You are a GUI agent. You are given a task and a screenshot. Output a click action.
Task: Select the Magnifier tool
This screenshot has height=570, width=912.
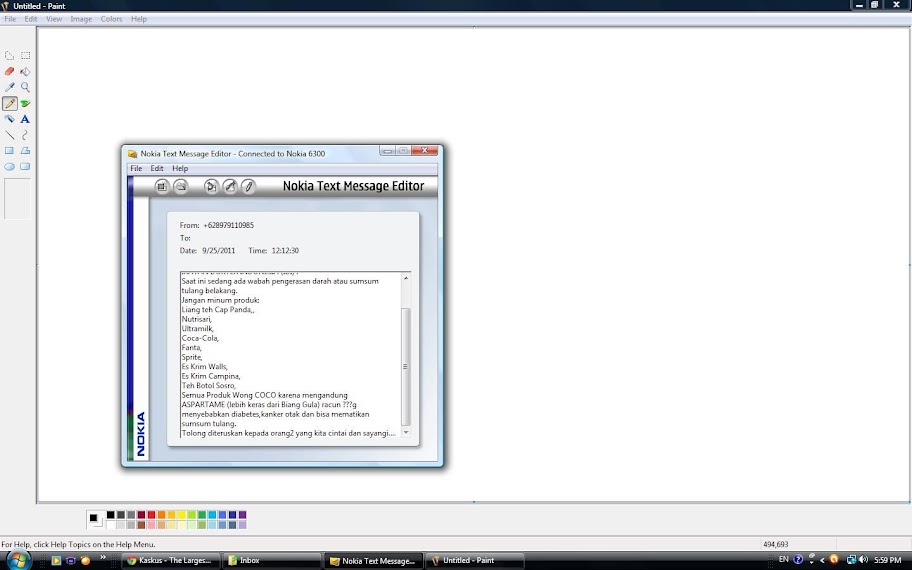pyautogui.click(x=26, y=87)
